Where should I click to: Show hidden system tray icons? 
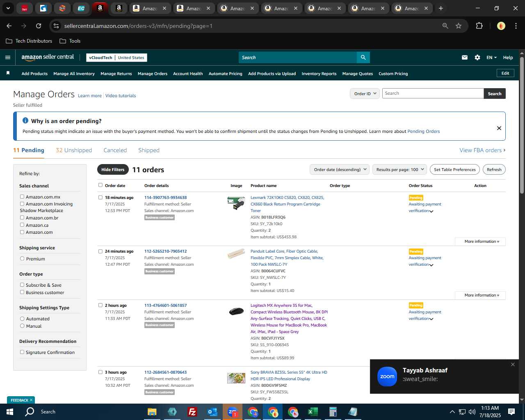pos(452,412)
